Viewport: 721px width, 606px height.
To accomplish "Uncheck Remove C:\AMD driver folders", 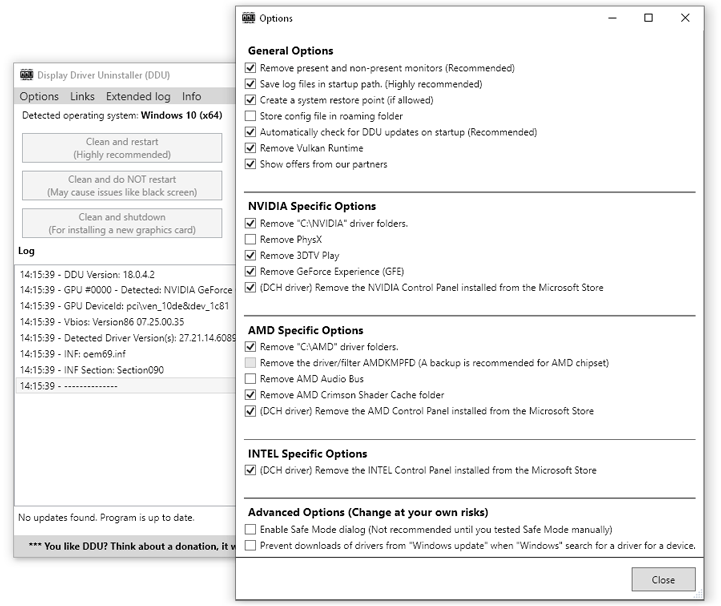I will click(x=250, y=347).
